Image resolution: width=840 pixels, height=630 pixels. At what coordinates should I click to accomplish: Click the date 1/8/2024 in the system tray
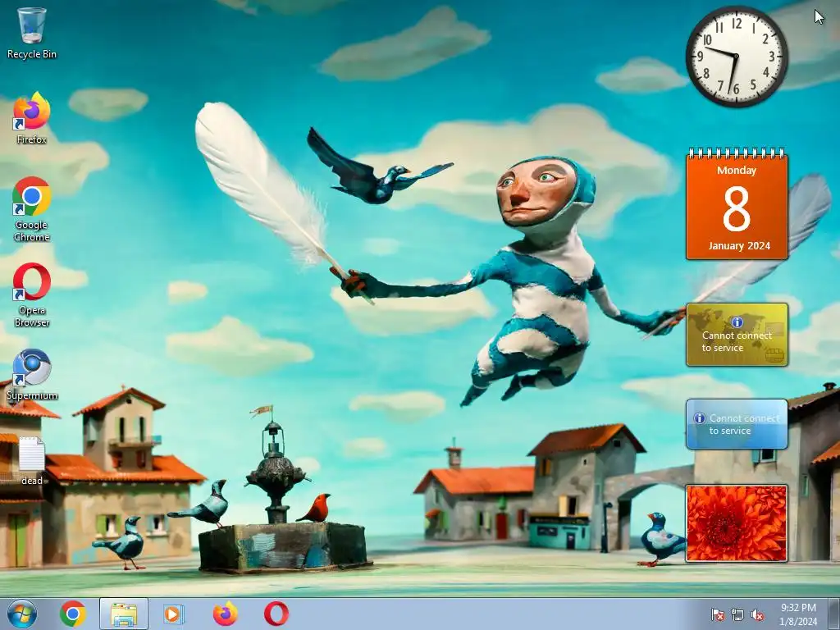pyautogui.click(x=798, y=622)
